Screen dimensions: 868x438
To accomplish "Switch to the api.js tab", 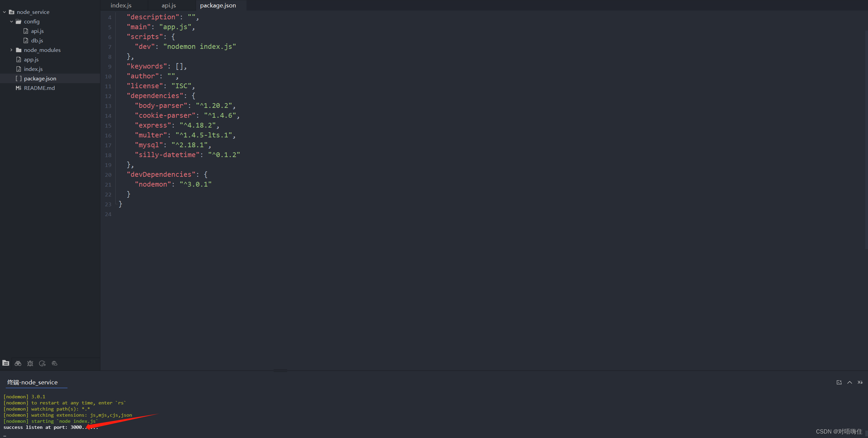I will 169,5.
